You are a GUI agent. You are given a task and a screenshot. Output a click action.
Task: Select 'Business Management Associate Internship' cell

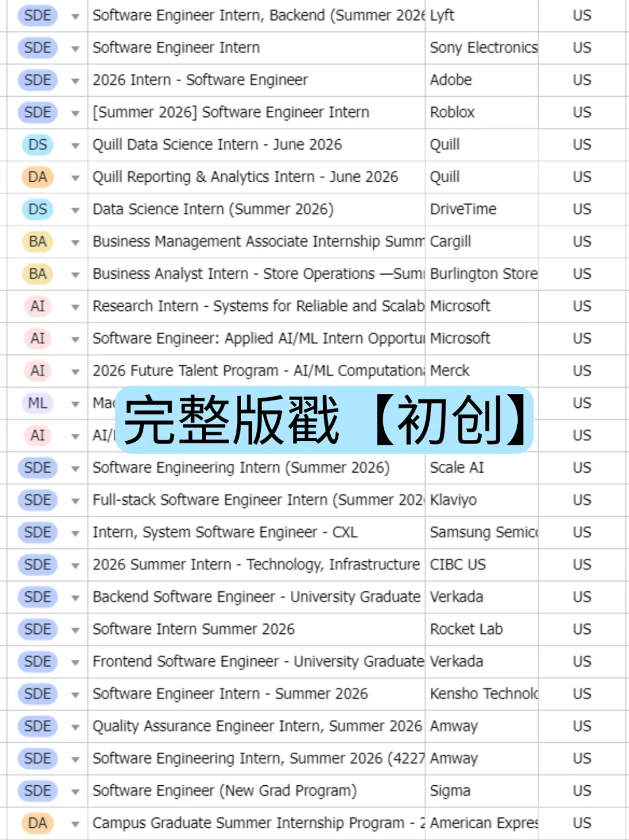pos(256,242)
